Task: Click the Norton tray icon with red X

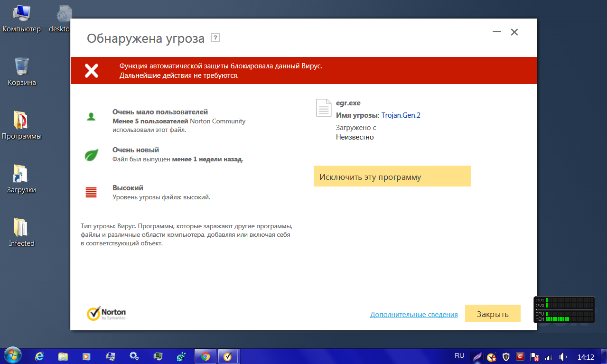Action: tap(492, 357)
